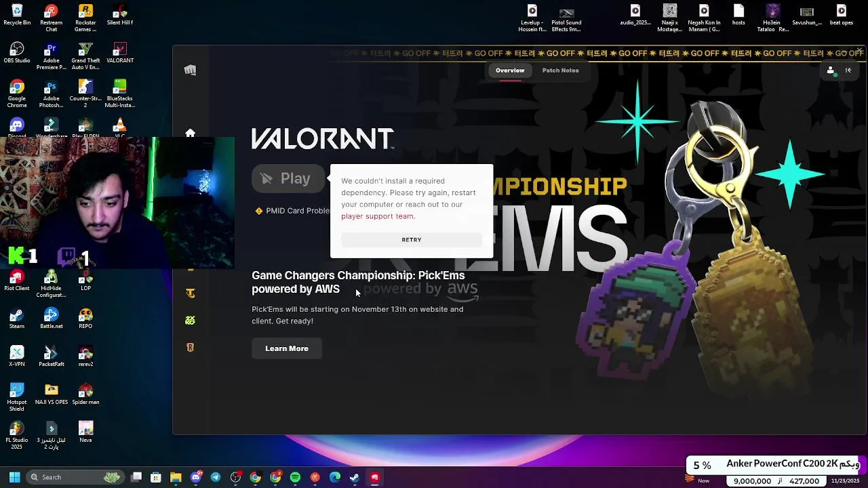Viewport: 868px width, 488px height.
Task: Open the taskbar clock showing 11/23/2025
Action: 845,481
